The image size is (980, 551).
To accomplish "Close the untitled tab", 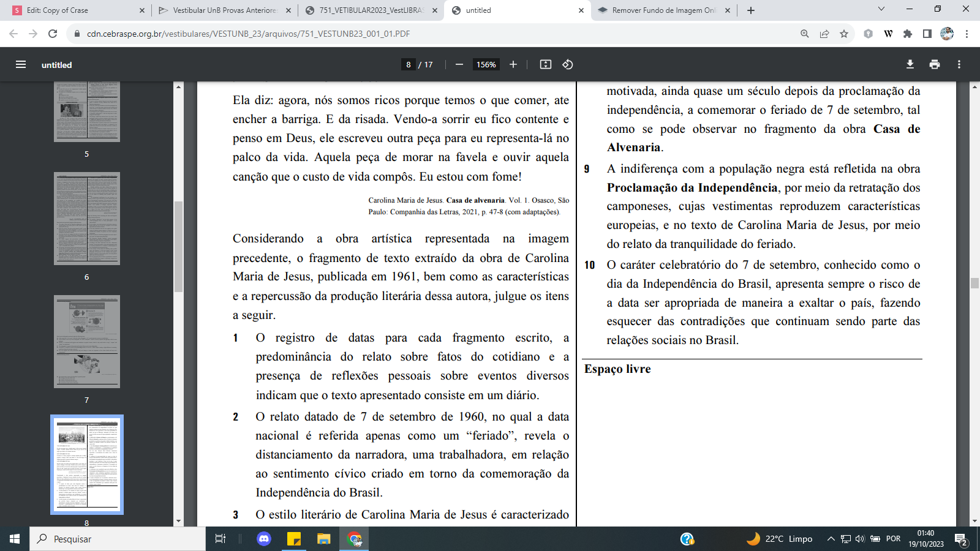I will click(581, 10).
